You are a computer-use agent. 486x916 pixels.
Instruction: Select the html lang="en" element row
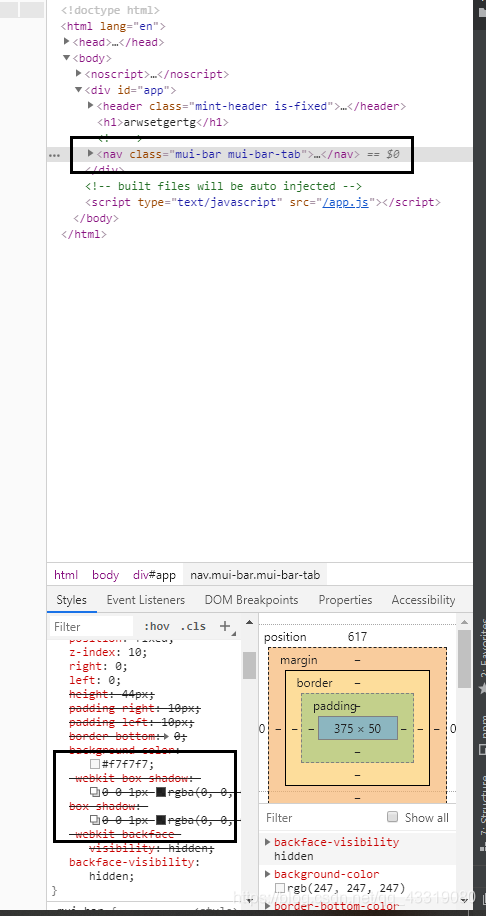click(x=113, y=26)
